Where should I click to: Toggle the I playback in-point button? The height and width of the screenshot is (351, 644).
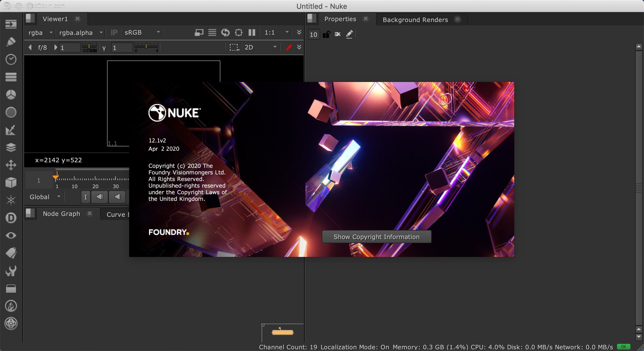pos(86,197)
